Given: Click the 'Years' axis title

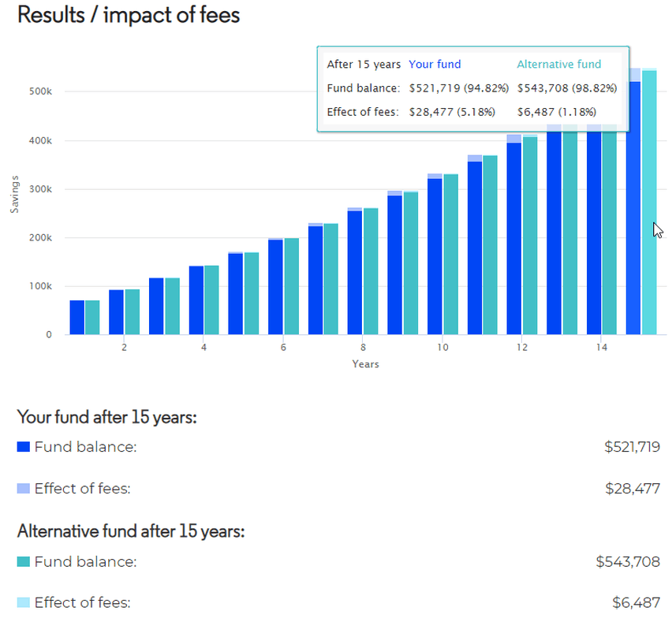Looking at the screenshot, I should coord(365,364).
